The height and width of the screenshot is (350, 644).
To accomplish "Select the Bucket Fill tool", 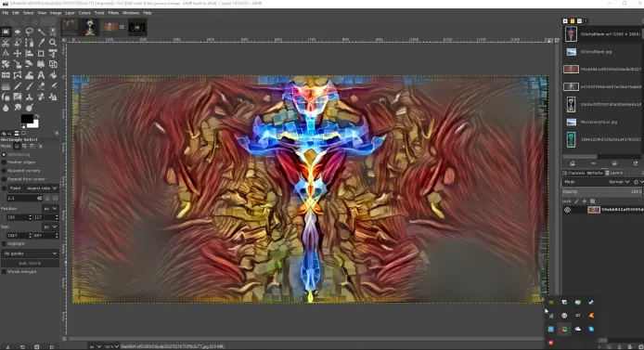I will pos(53,75).
